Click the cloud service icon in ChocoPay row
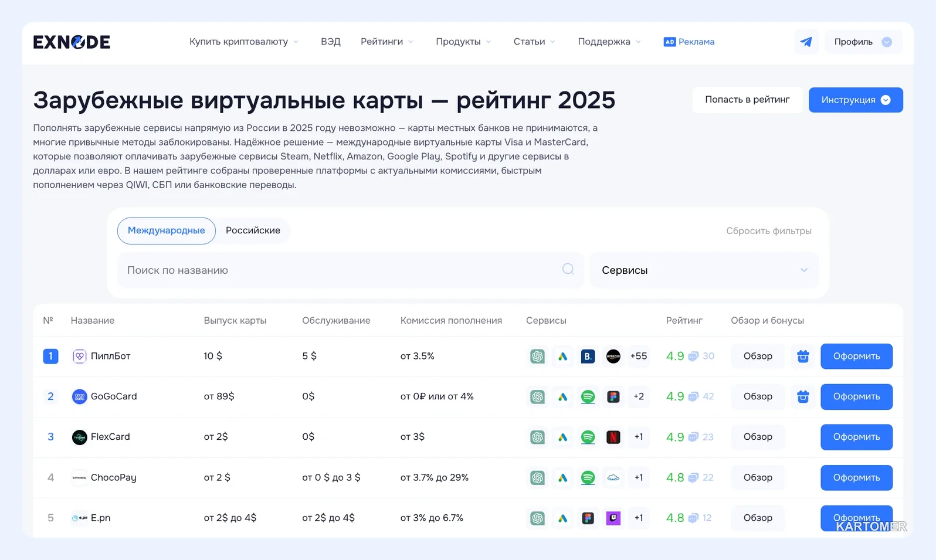936x560 pixels. click(x=613, y=477)
